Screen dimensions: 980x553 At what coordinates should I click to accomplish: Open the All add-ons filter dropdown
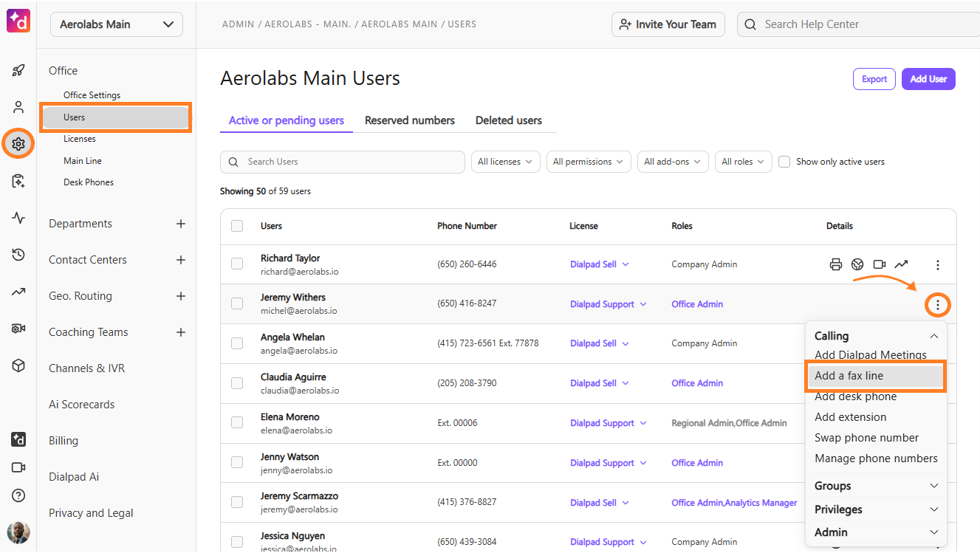[673, 162]
